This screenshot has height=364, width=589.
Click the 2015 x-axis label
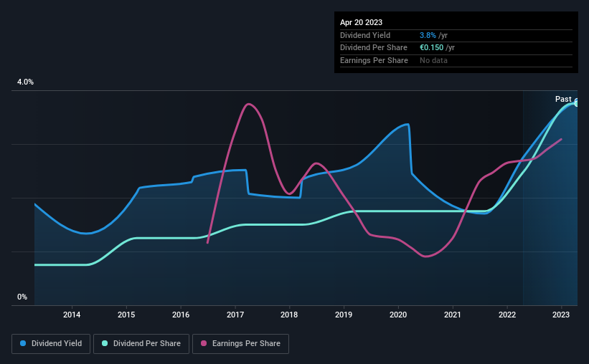126,315
